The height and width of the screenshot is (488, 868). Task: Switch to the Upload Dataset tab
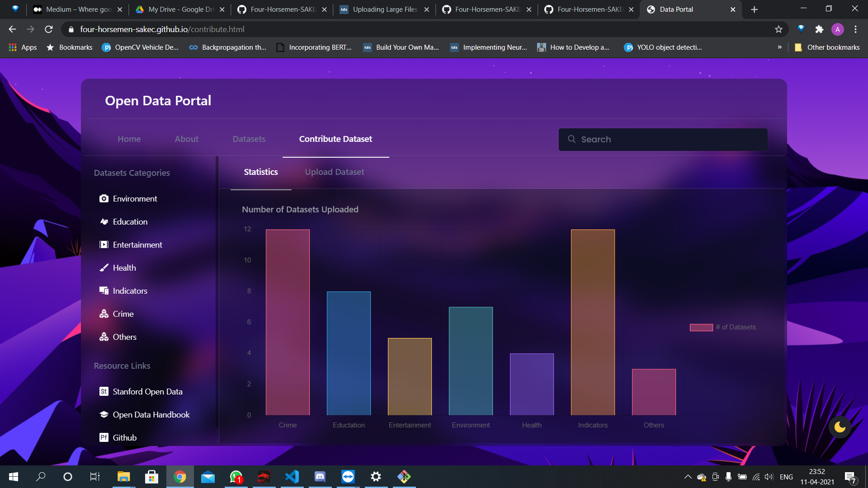334,172
